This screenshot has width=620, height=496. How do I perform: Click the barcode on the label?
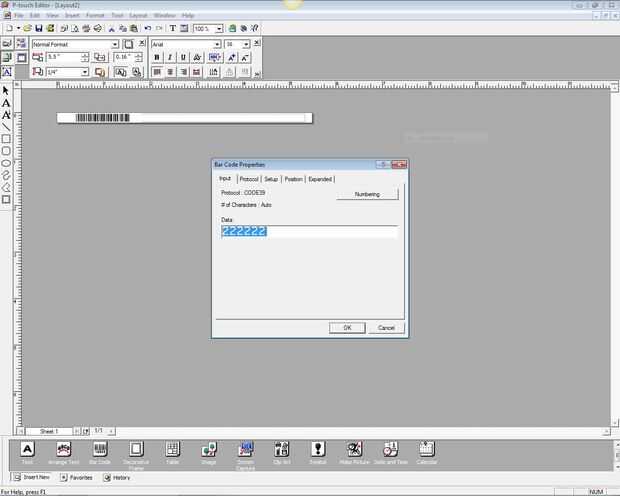103,118
